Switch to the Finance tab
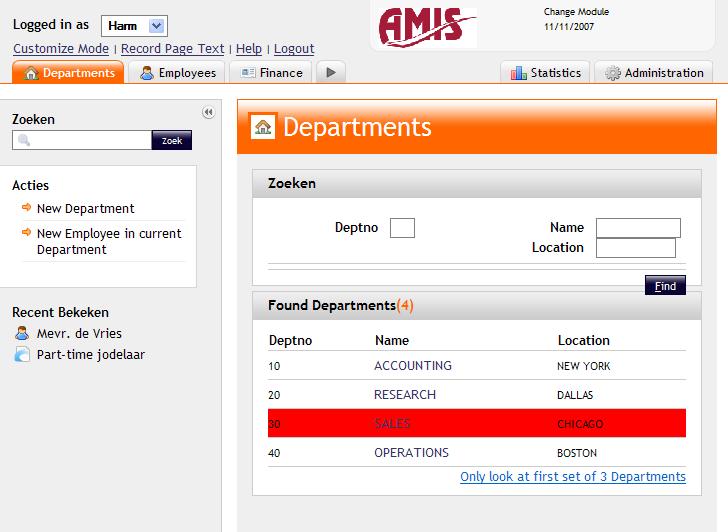 click(271, 72)
